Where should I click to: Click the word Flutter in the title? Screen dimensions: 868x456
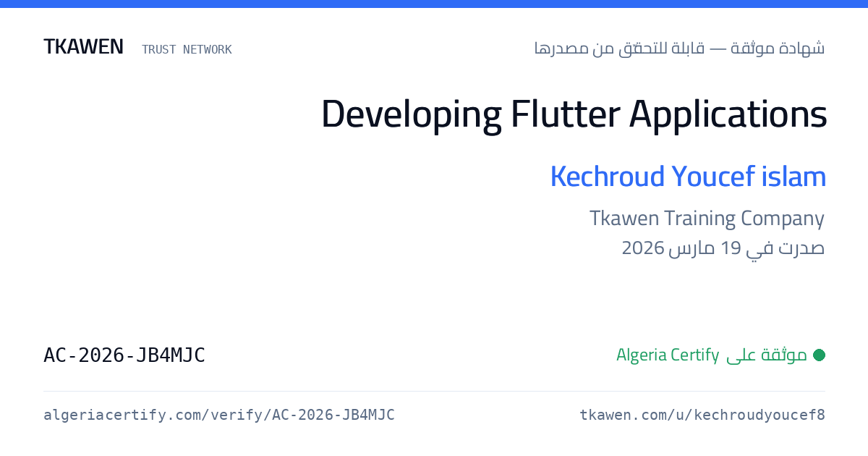point(565,114)
